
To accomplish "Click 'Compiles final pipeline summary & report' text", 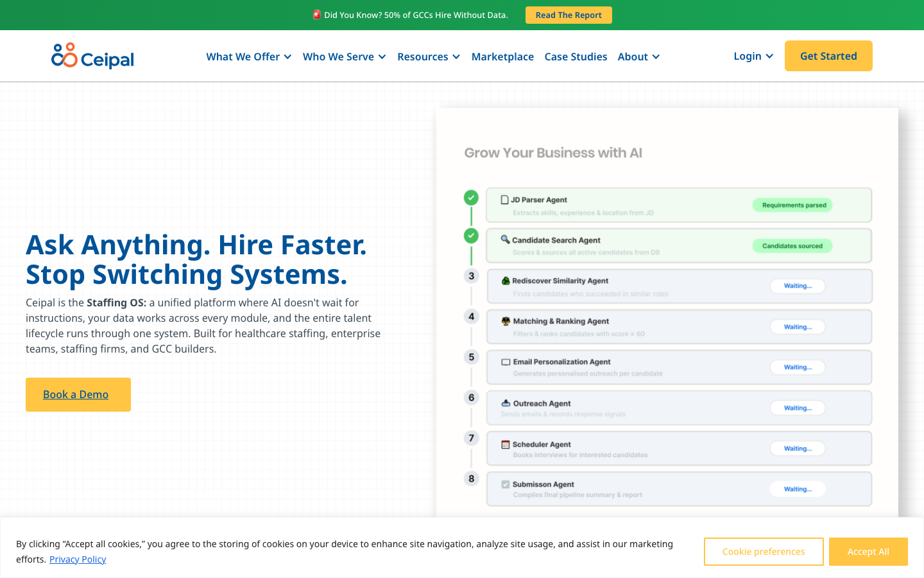I will [577, 495].
